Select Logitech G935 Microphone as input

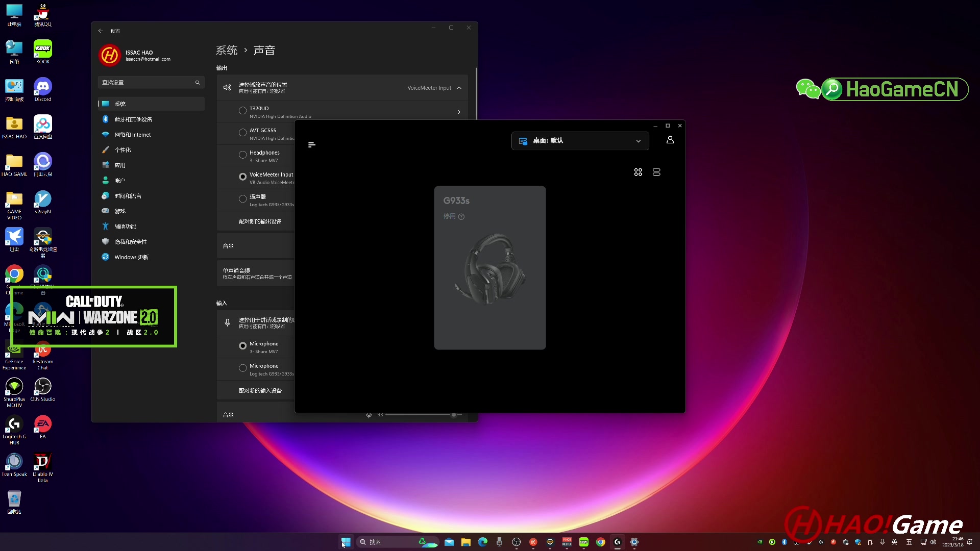[242, 368]
